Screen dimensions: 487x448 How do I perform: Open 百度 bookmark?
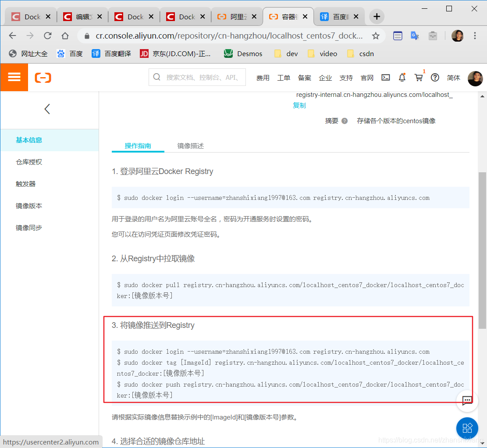(70, 54)
